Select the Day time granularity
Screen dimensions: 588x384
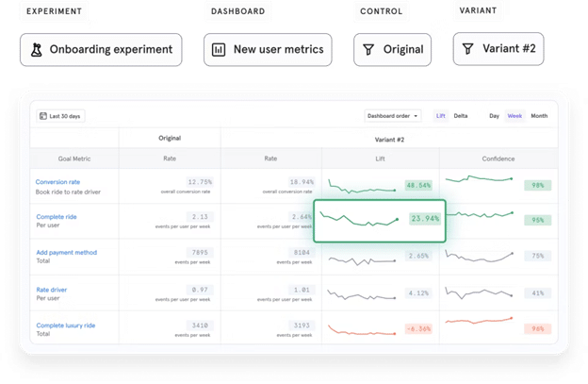(x=494, y=116)
